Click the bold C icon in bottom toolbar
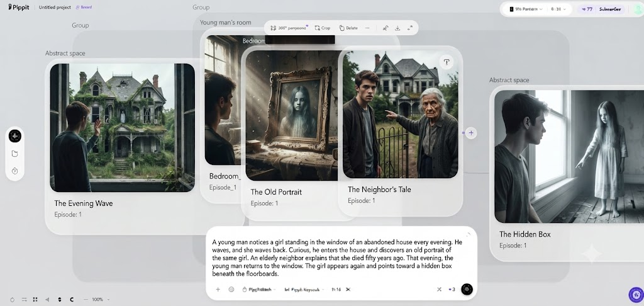Image resolution: width=644 pixels, height=306 pixels. [72, 300]
